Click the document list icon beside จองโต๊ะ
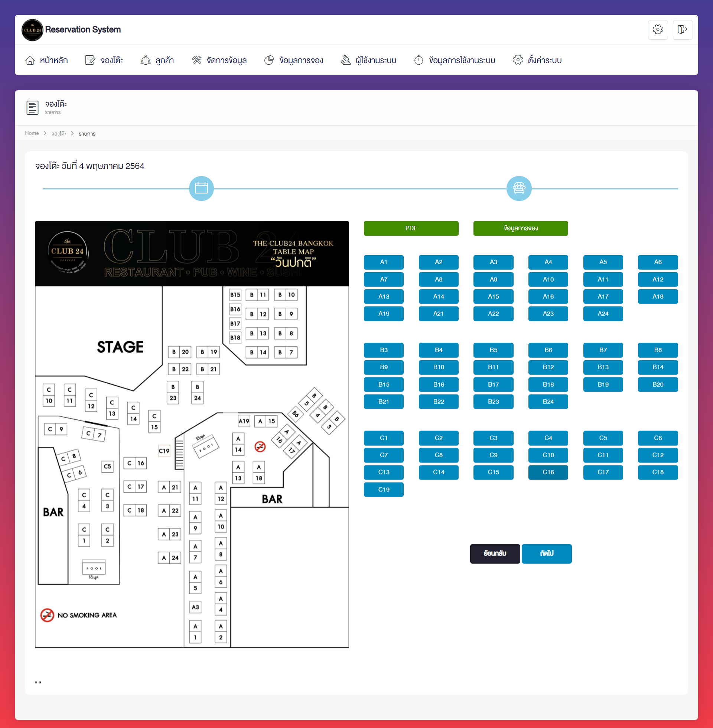 (32, 107)
